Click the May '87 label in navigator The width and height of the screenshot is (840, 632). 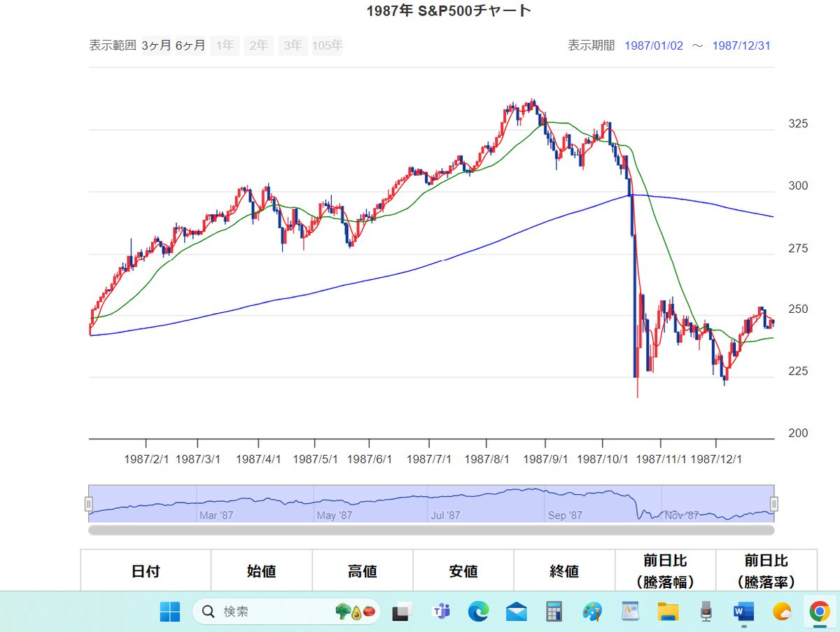(334, 515)
